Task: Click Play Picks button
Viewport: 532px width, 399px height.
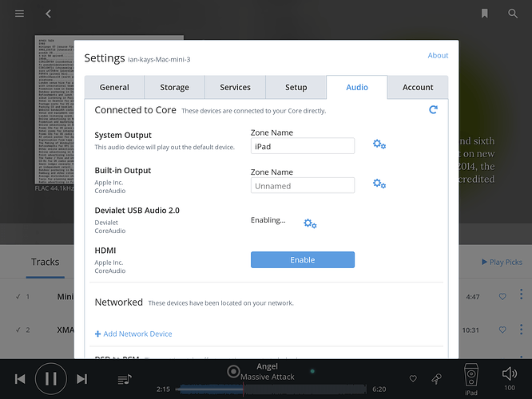Action: (x=502, y=262)
